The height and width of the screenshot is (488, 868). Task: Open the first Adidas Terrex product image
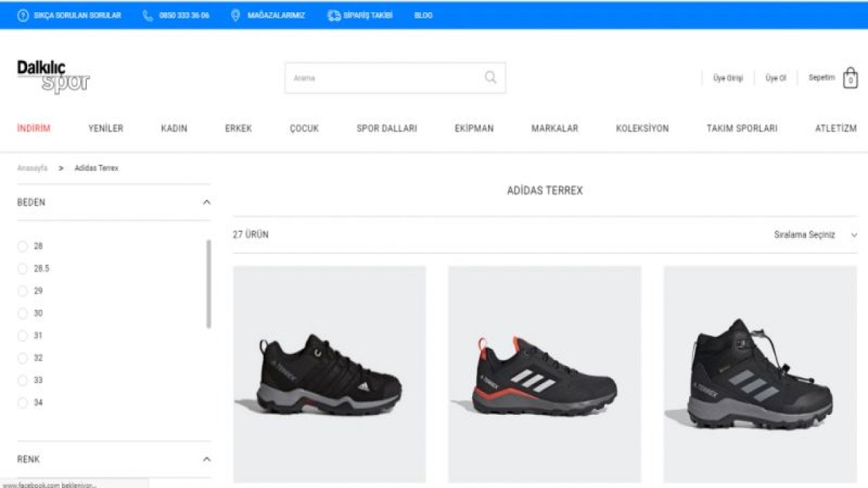[330, 373]
